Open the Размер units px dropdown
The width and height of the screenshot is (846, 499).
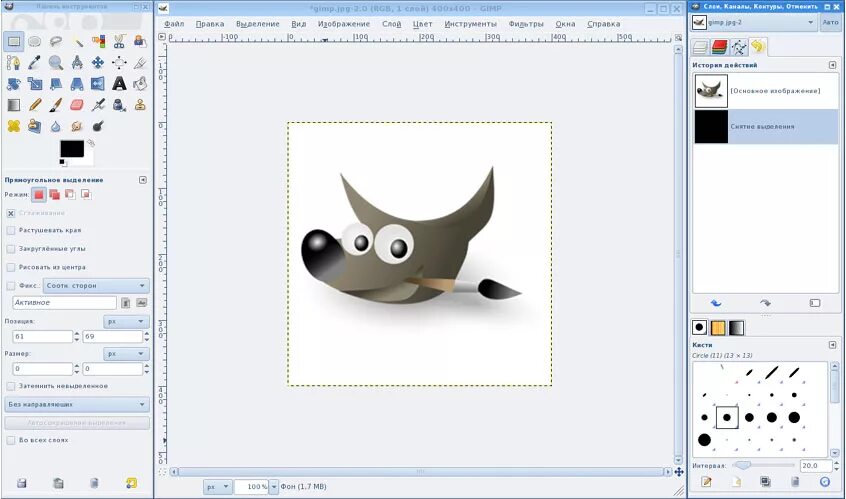pyautogui.click(x=126, y=354)
